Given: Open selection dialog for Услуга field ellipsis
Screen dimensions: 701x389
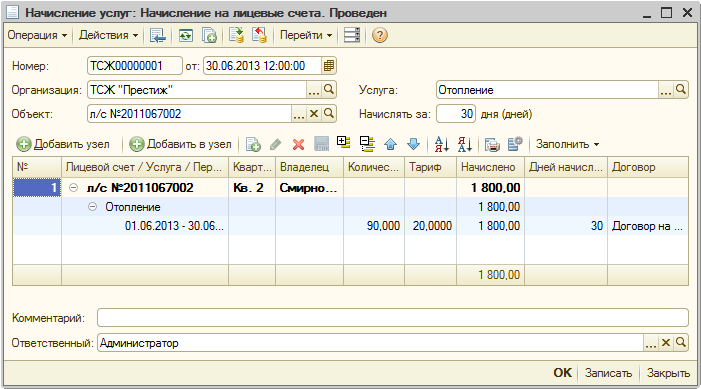Looking at the screenshot, I should [666, 90].
